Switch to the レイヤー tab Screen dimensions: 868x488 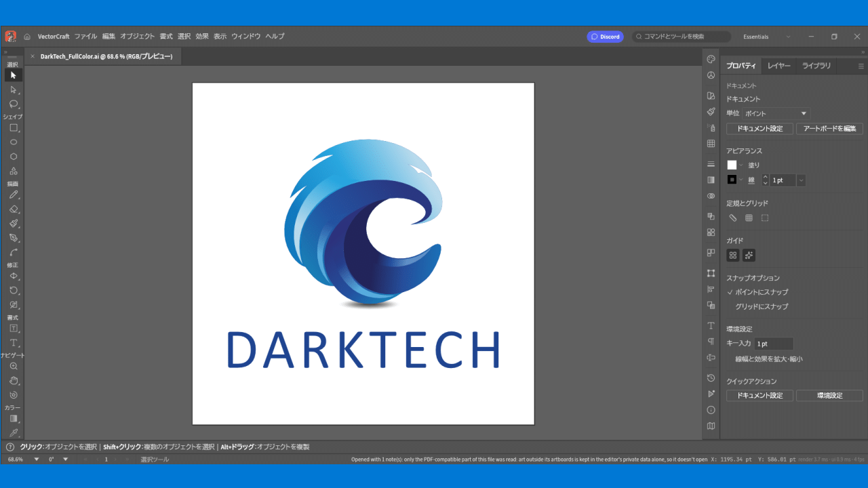pos(779,66)
